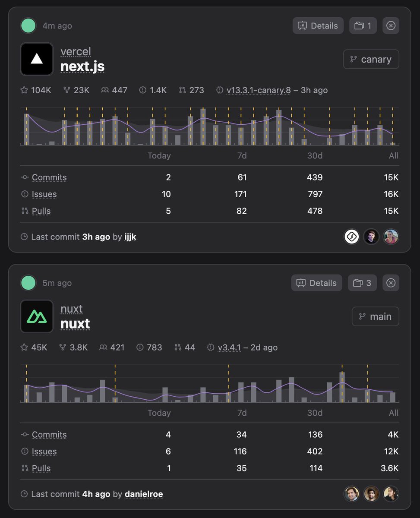This screenshot has height=518, width=420.
Task: Open the v13.3.1-canary.8 release link
Action: [259, 90]
